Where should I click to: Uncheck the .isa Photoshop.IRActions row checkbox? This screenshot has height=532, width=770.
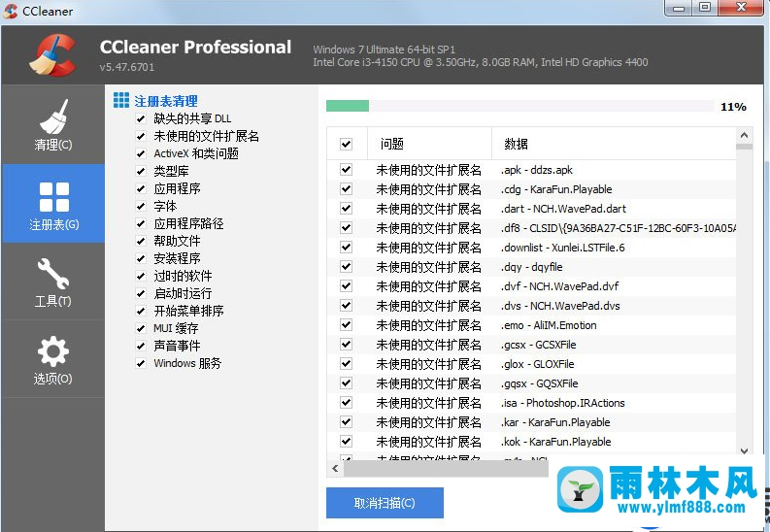click(347, 403)
